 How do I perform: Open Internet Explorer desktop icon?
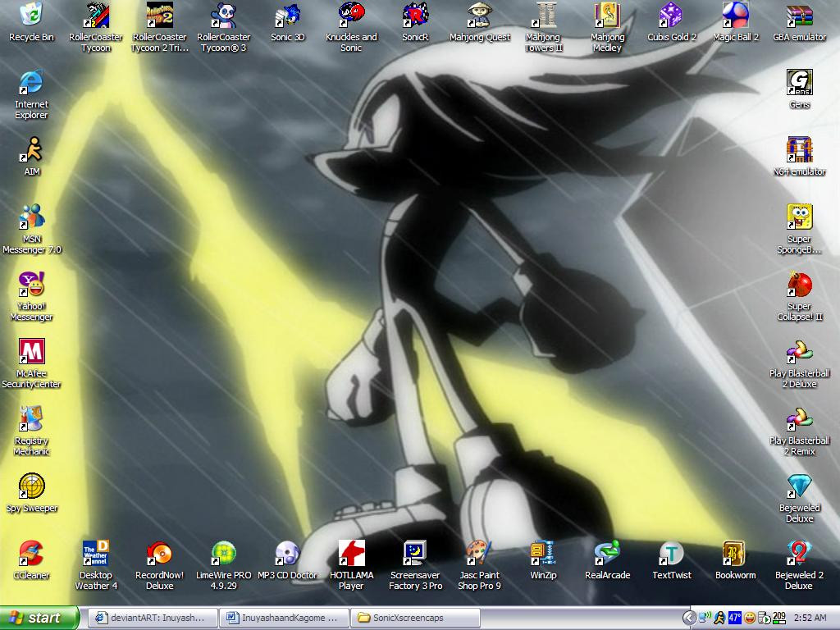click(32, 83)
